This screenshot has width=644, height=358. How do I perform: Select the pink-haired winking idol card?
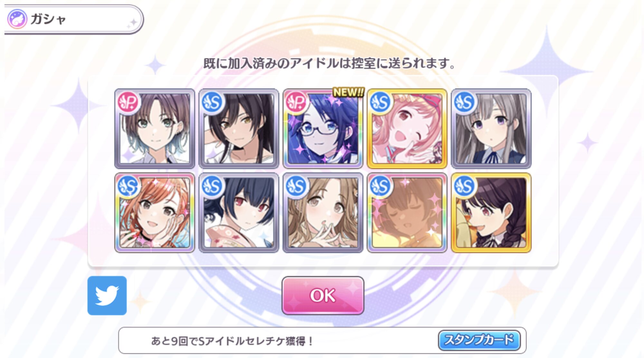click(407, 129)
